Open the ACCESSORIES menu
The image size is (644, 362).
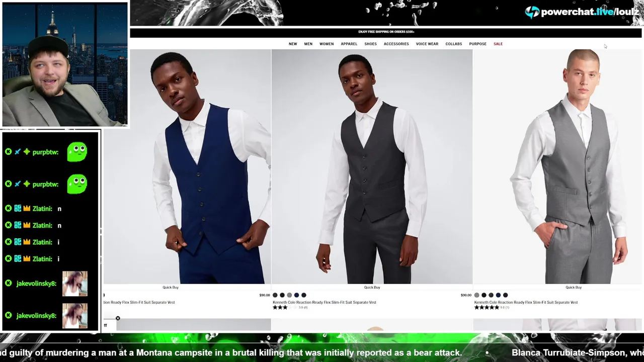point(396,44)
